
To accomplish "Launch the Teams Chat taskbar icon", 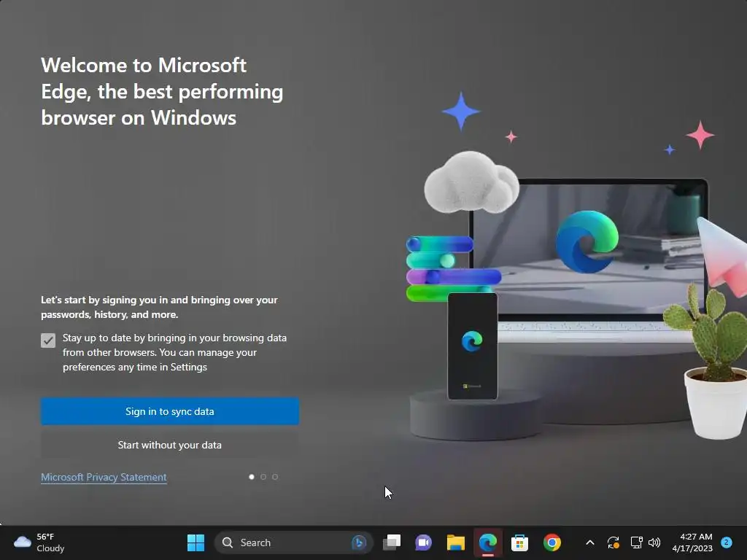I will point(423,542).
